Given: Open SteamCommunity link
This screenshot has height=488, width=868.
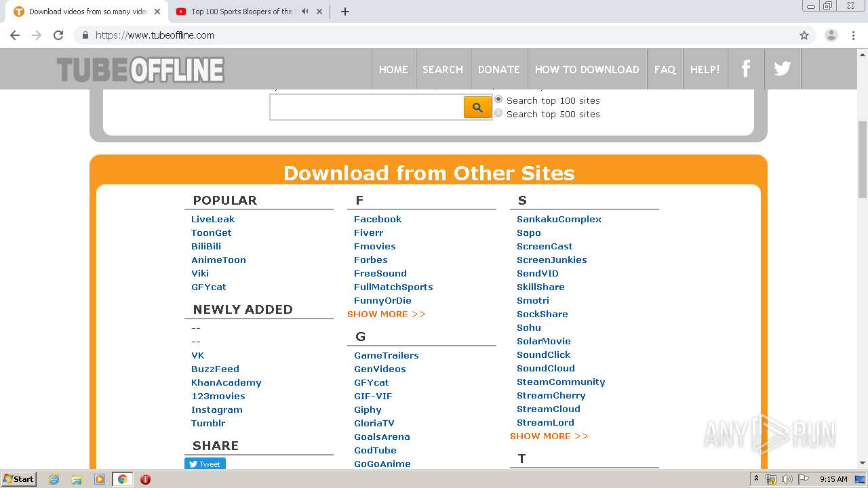Looking at the screenshot, I should pyautogui.click(x=561, y=382).
